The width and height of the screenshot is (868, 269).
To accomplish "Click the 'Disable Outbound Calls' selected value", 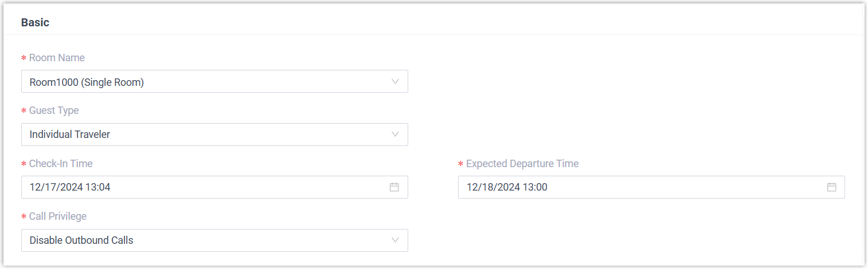I will coord(81,240).
